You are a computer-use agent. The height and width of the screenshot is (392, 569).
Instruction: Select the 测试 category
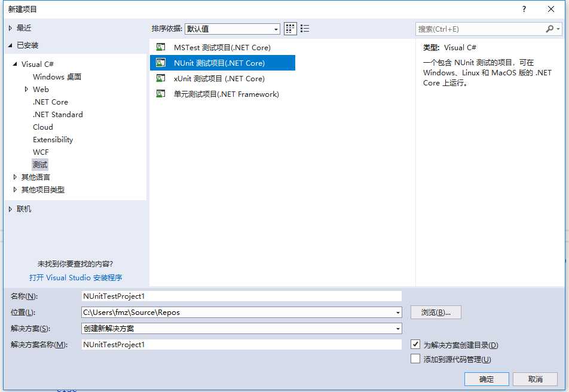coord(40,165)
